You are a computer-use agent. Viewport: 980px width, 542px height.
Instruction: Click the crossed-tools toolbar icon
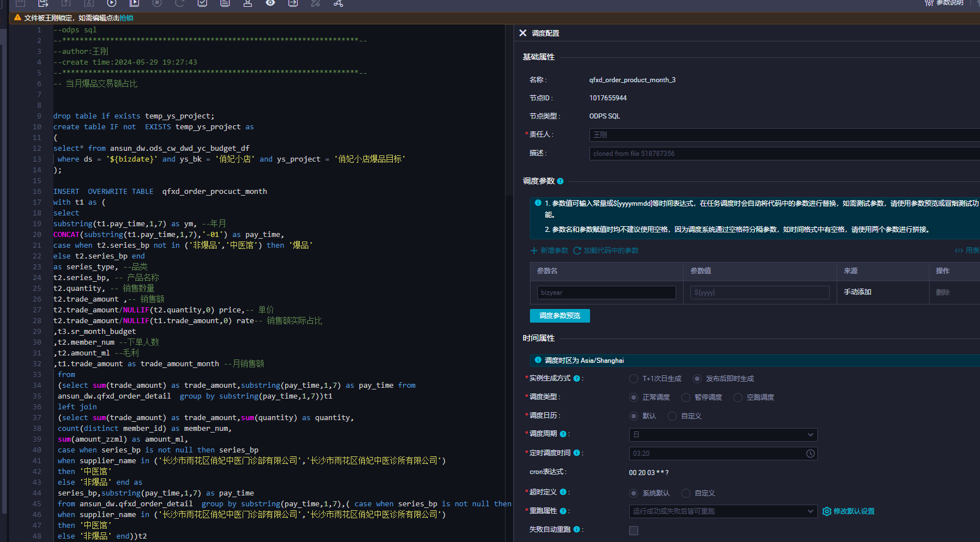(x=316, y=3)
